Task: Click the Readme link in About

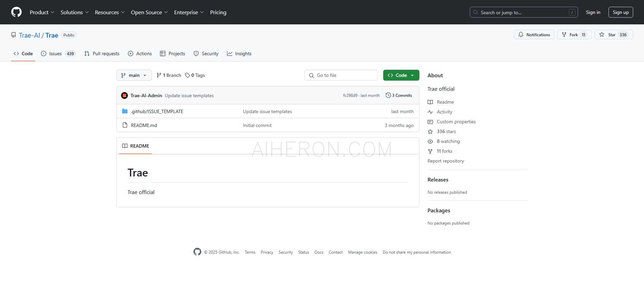Action: 445,102
